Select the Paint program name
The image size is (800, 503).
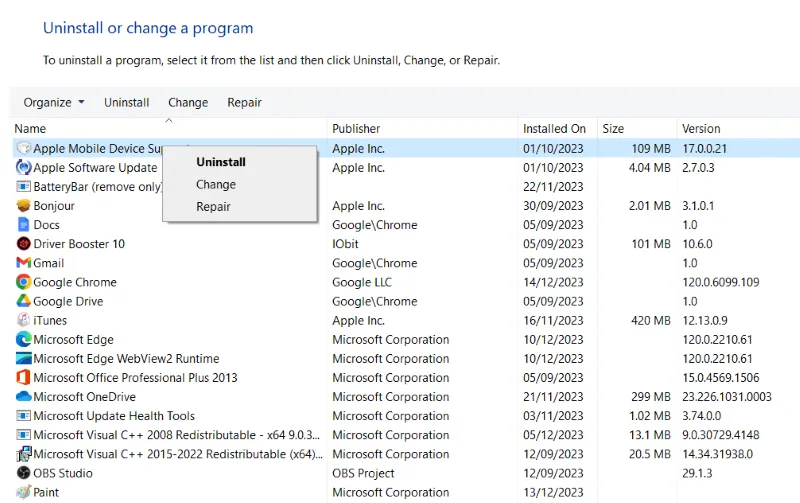tap(46, 492)
